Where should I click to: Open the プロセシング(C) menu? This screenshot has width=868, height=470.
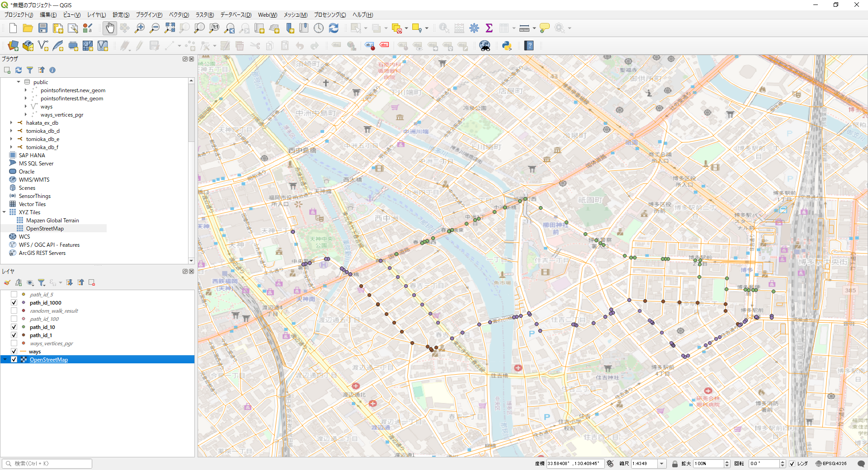[x=330, y=15]
